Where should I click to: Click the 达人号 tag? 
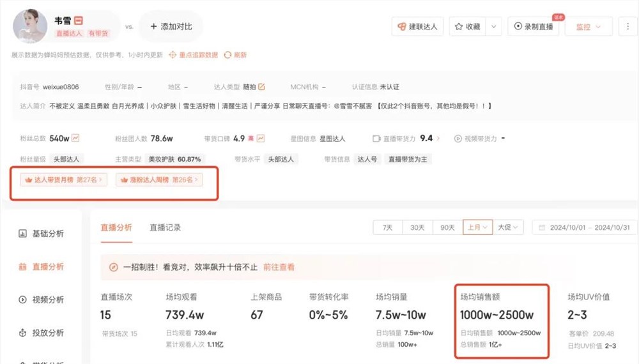coord(367,159)
